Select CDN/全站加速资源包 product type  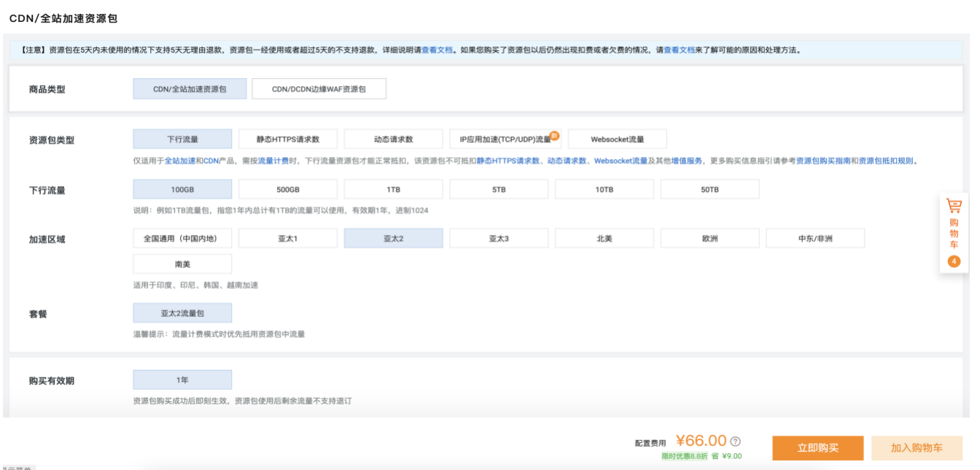pyautogui.click(x=190, y=89)
